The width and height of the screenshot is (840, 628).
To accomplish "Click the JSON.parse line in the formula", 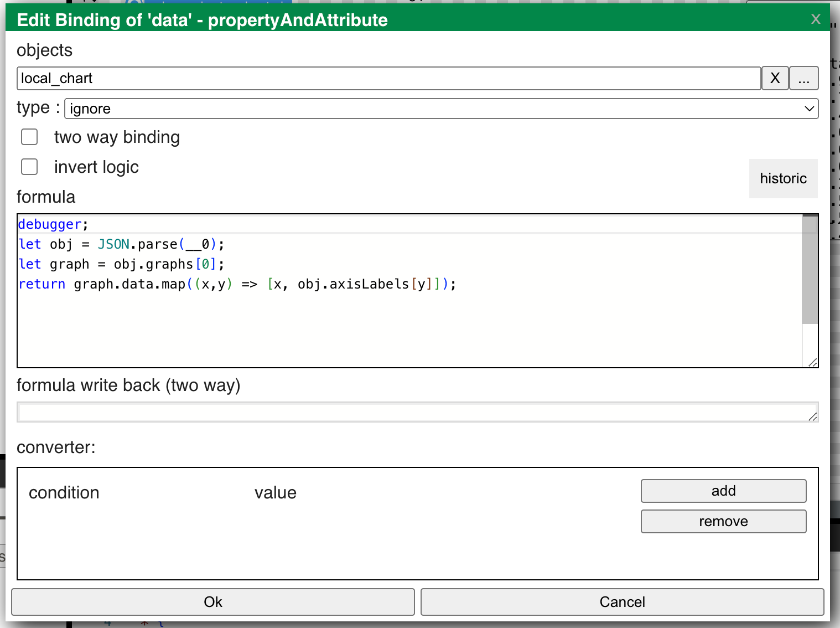I will (x=121, y=244).
